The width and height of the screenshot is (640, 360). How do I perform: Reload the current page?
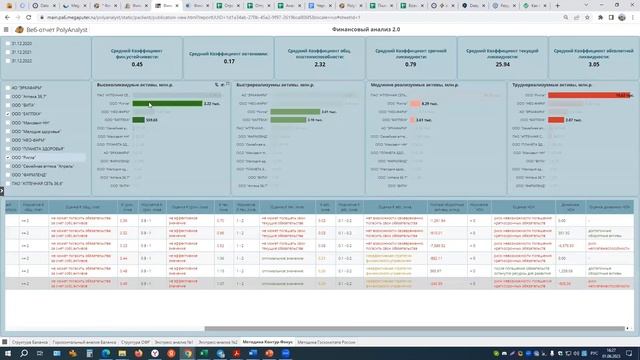click(x=29, y=18)
